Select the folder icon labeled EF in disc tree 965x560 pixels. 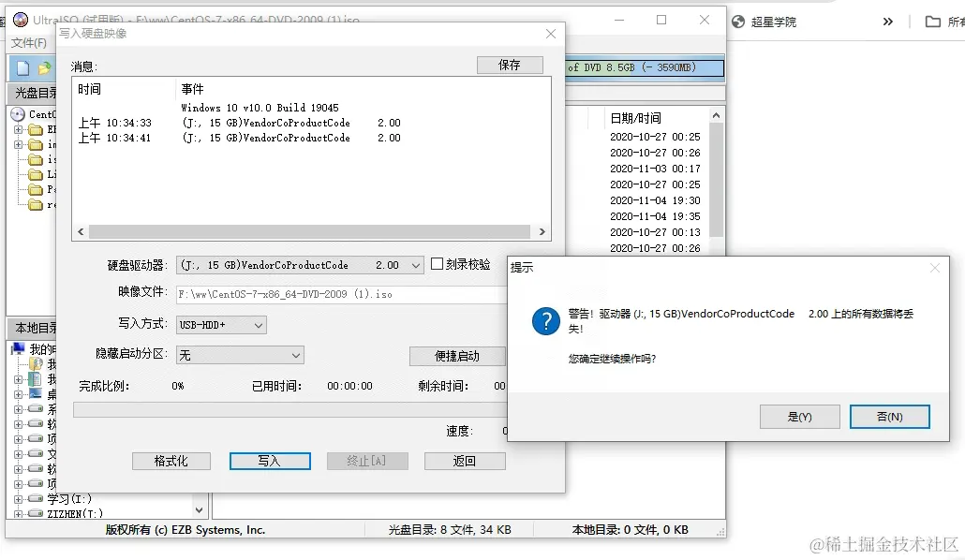36,130
